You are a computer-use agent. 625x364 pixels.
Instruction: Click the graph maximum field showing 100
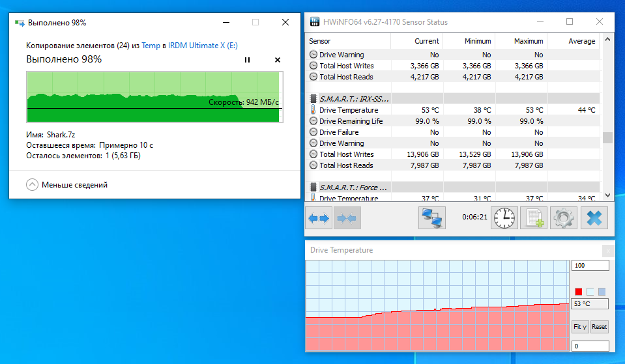coord(590,265)
